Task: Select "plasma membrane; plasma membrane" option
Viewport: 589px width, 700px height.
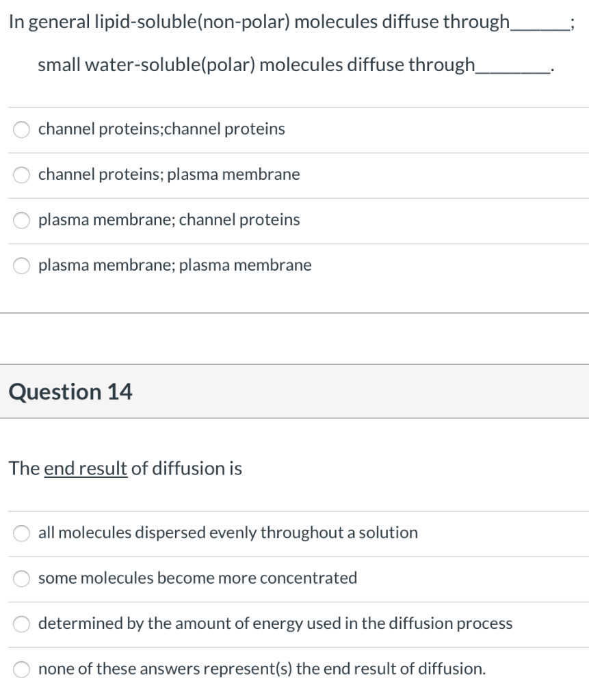Action: pos(174,265)
